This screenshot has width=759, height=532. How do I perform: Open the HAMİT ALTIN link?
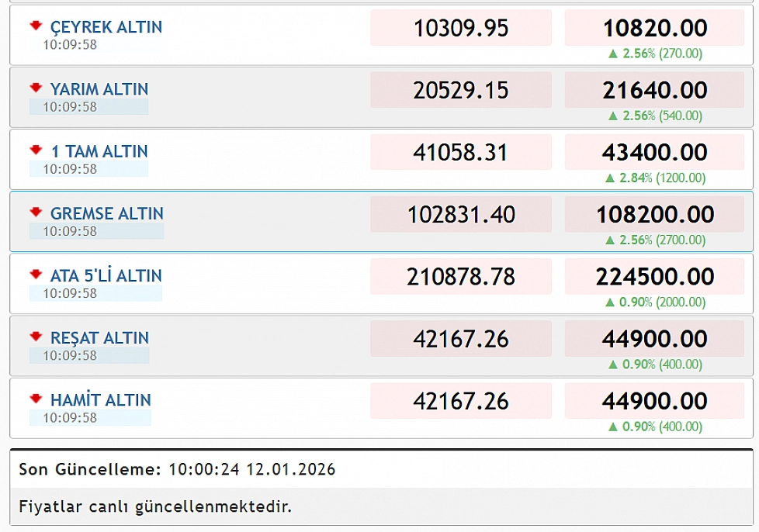(x=101, y=400)
